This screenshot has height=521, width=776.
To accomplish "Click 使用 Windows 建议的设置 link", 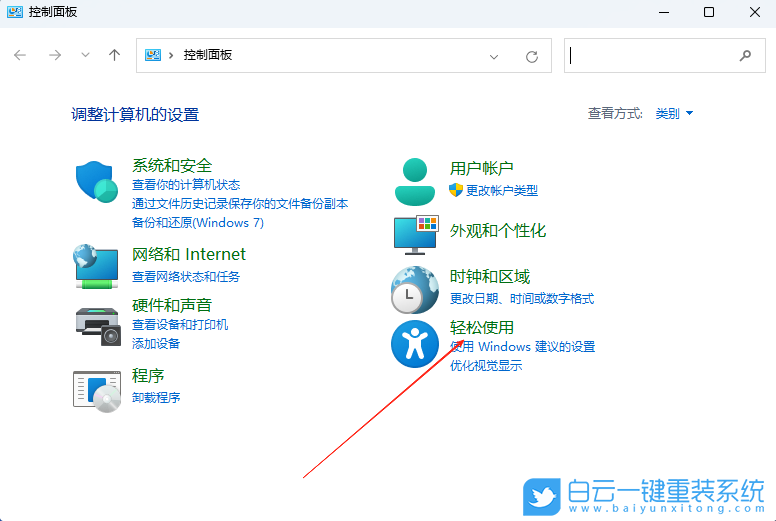I will 523,347.
